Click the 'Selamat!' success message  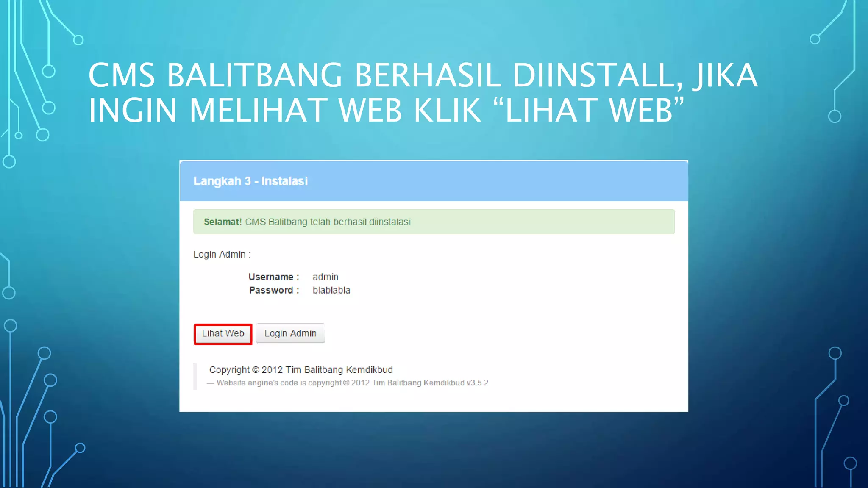click(434, 222)
